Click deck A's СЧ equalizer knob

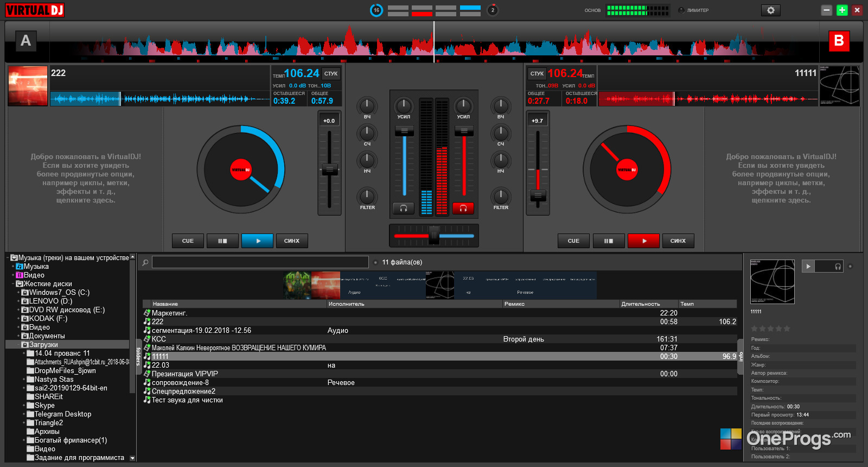click(x=367, y=132)
